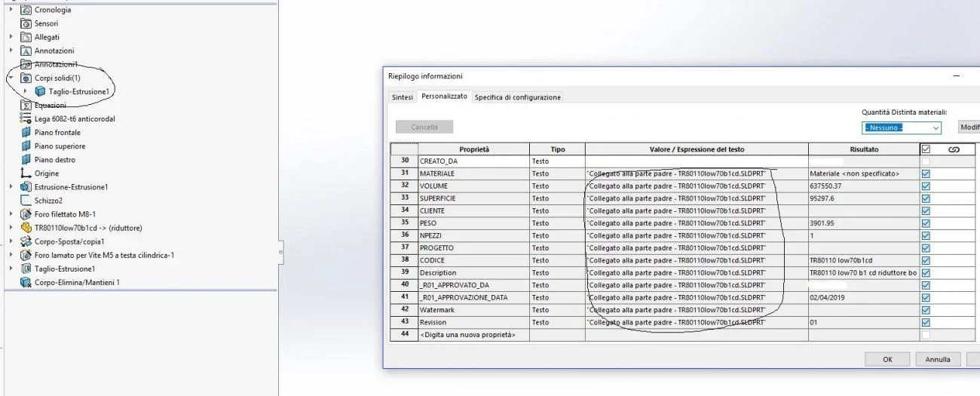Open the Quantità Distinta materiali dropdown
The height and width of the screenshot is (396, 980).
pyautogui.click(x=902, y=127)
